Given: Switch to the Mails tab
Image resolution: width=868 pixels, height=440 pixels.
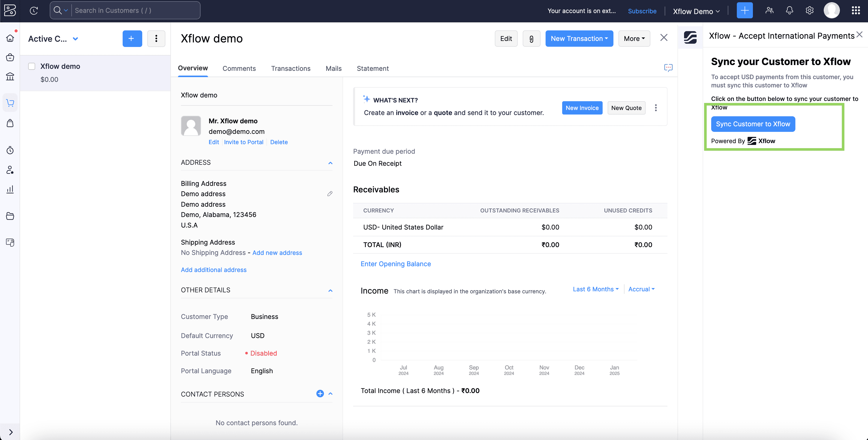Looking at the screenshot, I should [333, 68].
